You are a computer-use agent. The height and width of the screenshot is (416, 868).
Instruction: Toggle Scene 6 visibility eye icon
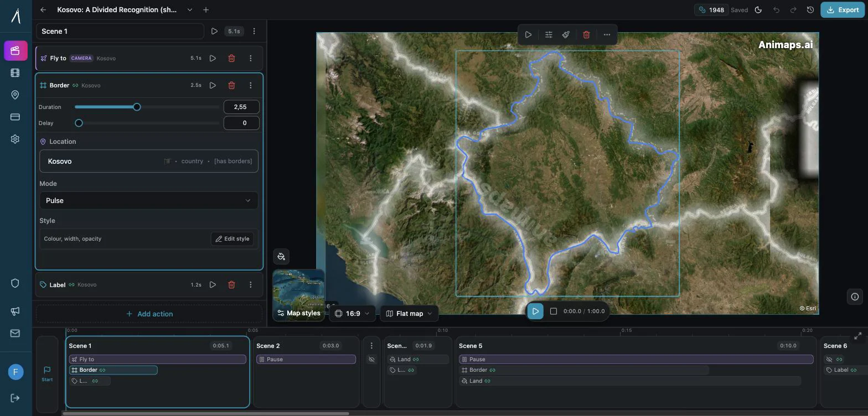829,359
